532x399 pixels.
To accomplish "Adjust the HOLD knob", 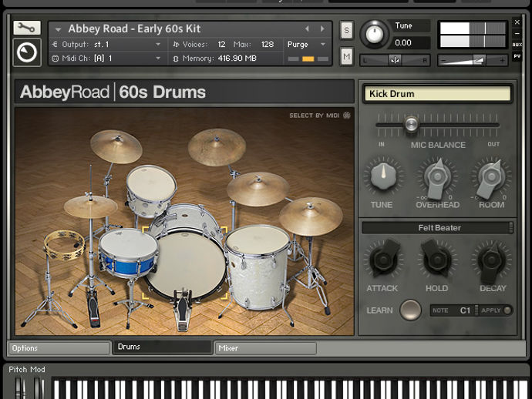I will coord(436,260).
